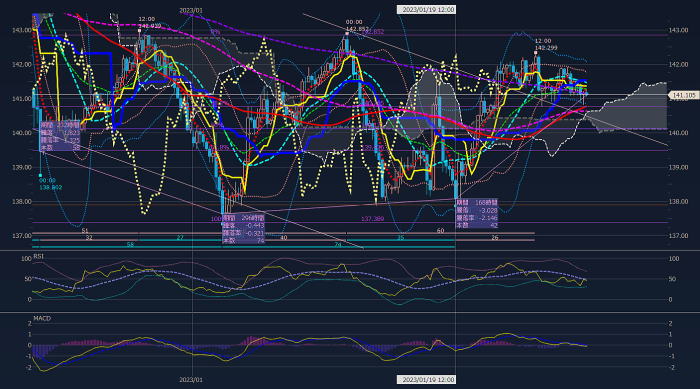
Task: Click the 2023/01 month label on bottom axis
Action: (x=191, y=380)
